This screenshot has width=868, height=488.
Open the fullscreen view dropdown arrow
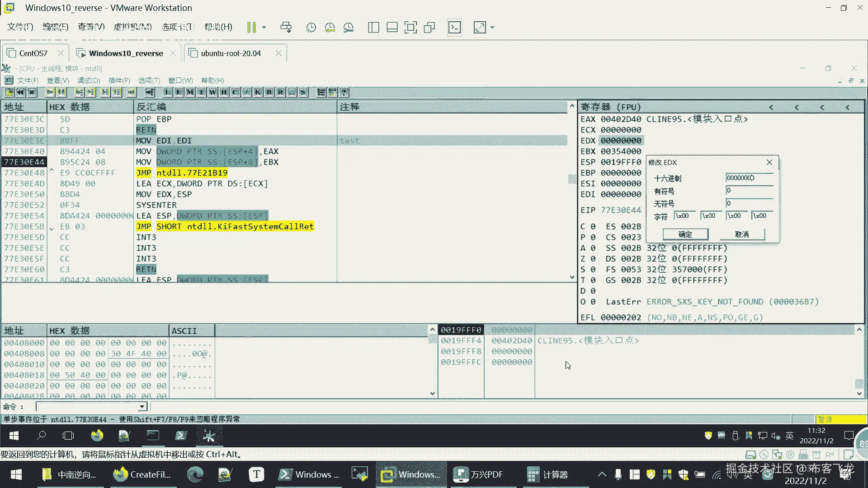coord(492,28)
